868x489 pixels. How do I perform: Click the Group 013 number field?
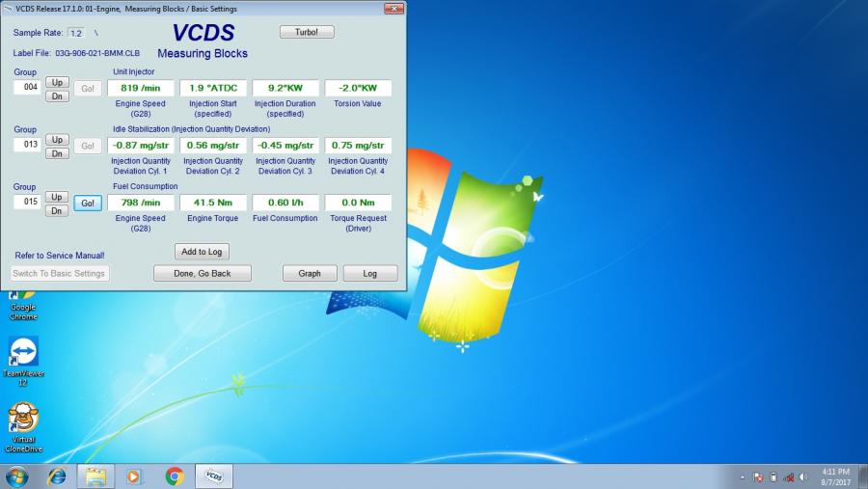[x=26, y=145]
